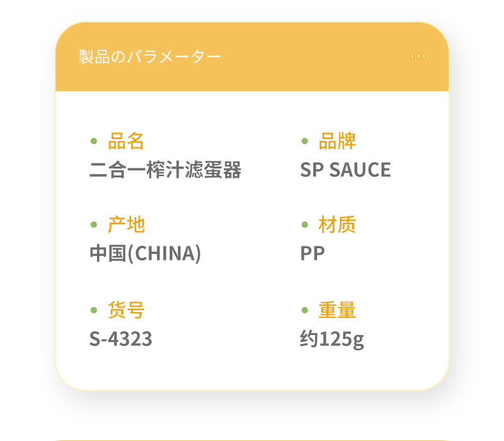The height and width of the screenshot is (441, 504).
Task: Click the material value PP
Action: pyautogui.click(x=313, y=253)
